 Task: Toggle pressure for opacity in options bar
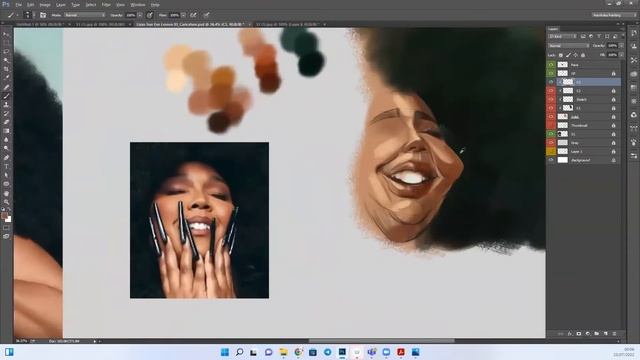(x=150, y=15)
